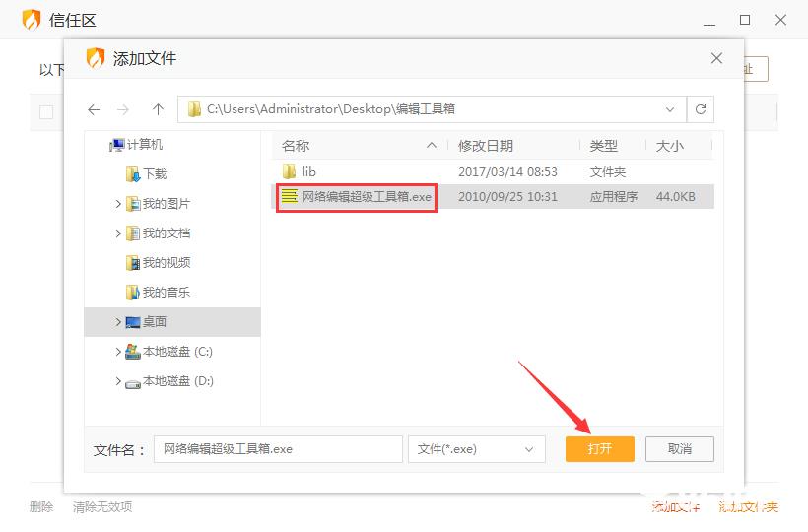Select 桌面 in the tree
The image size is (808, 532).
(172, 322)
